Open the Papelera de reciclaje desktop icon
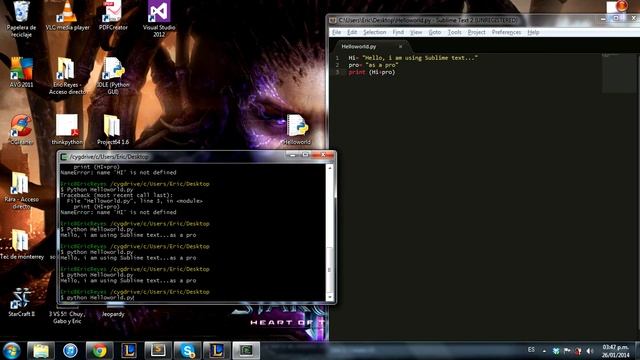This screenshot has width=640, height=360. click(21, 18)
